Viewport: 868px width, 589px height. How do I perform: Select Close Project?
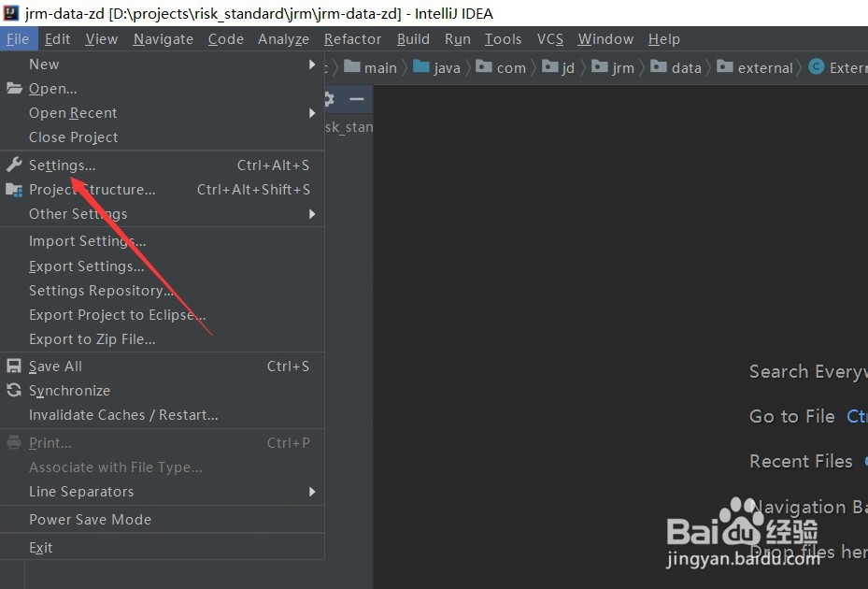point(163,137)
